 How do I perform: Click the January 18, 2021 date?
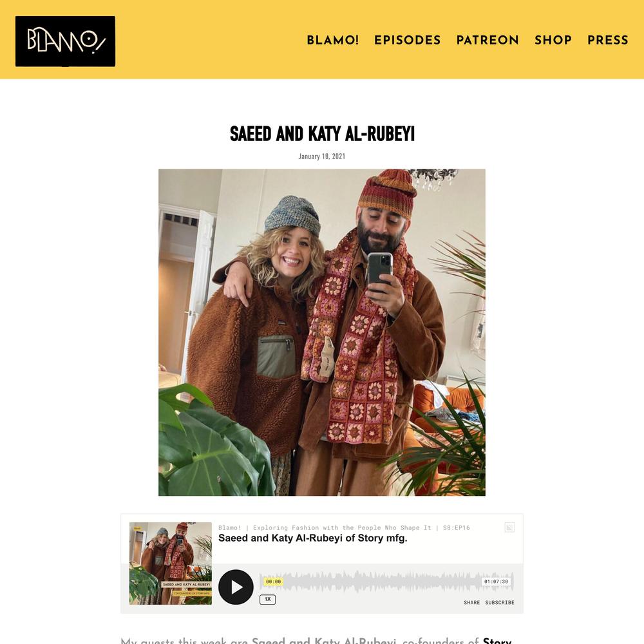(x=321, y=156)
